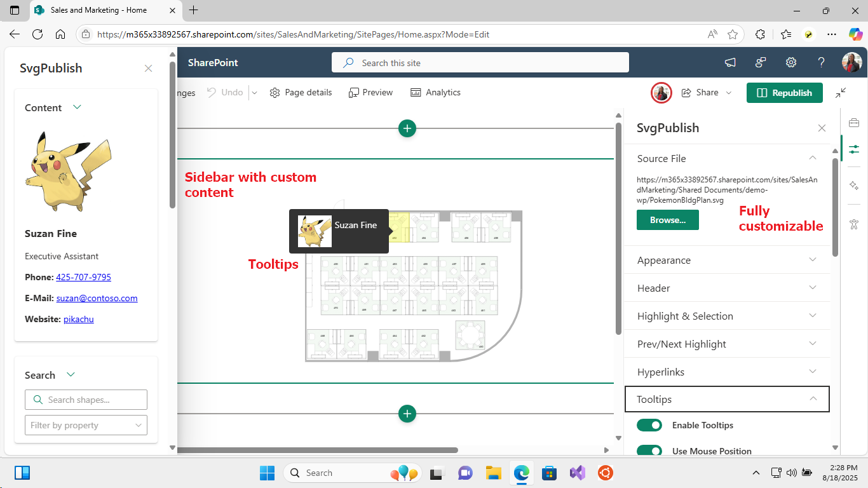Click the Search this site box
Screen dimensions: 868x488
point(480,63)
